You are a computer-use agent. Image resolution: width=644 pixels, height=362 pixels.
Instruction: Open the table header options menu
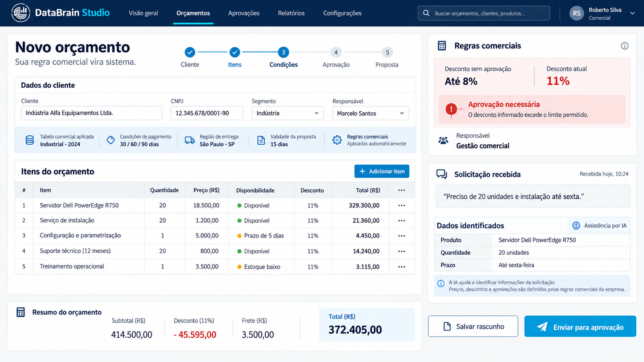click(x=401, y=190)
